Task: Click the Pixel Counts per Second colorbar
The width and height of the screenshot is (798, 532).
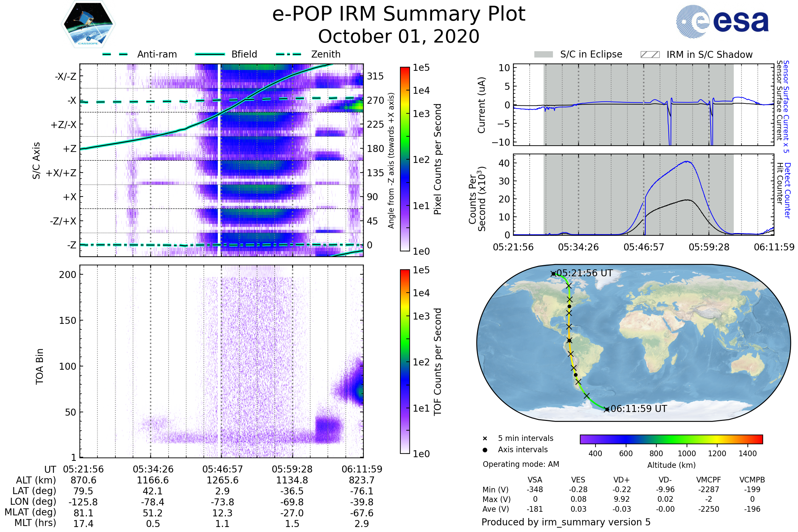Action: click(x=405, y=159)
